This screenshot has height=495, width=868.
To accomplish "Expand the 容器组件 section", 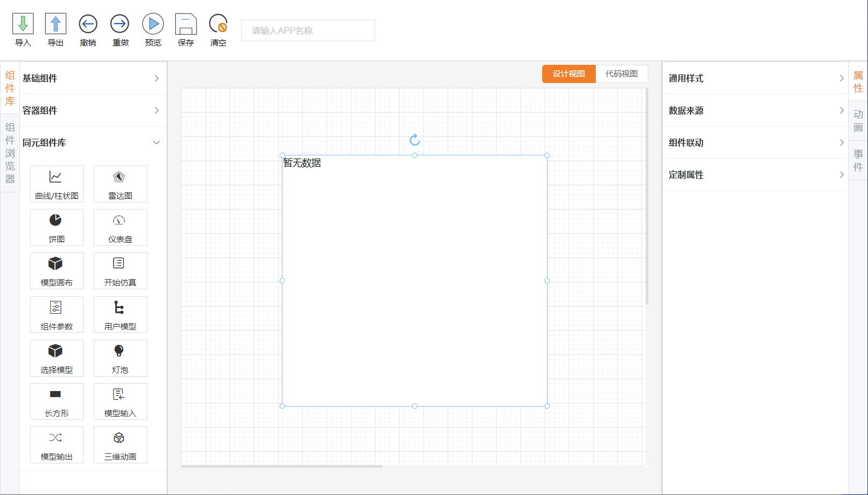I will pos(93,110).
